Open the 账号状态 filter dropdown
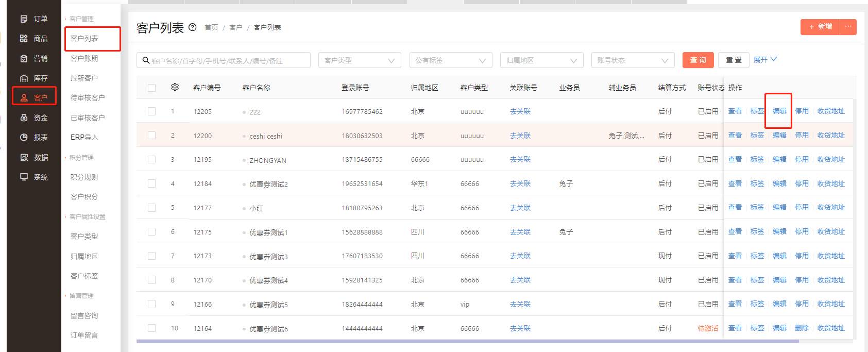The height and width of the screenshot is (352, 868). (x=633, y=60)
